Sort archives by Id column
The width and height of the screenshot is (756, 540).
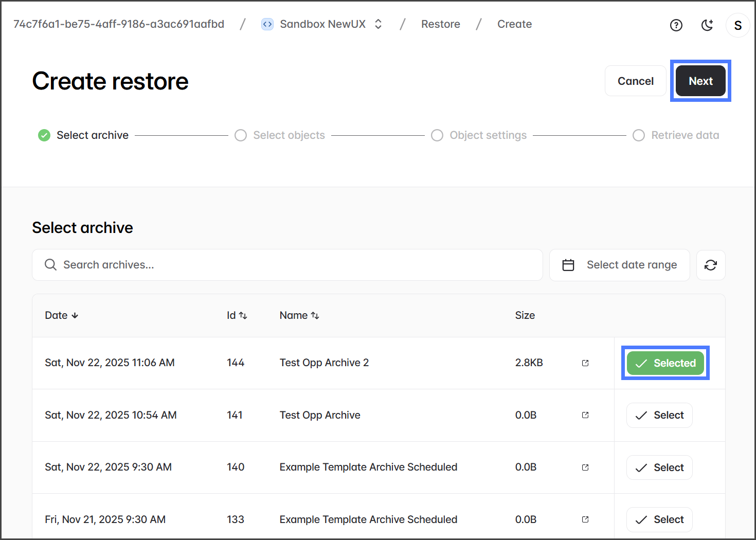[237, 315]
